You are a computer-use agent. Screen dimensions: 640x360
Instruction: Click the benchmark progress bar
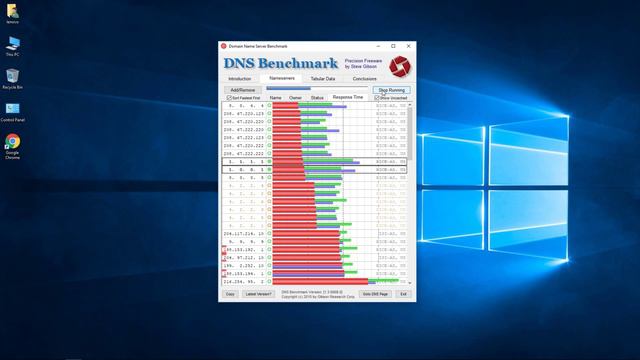click(317, 88)
